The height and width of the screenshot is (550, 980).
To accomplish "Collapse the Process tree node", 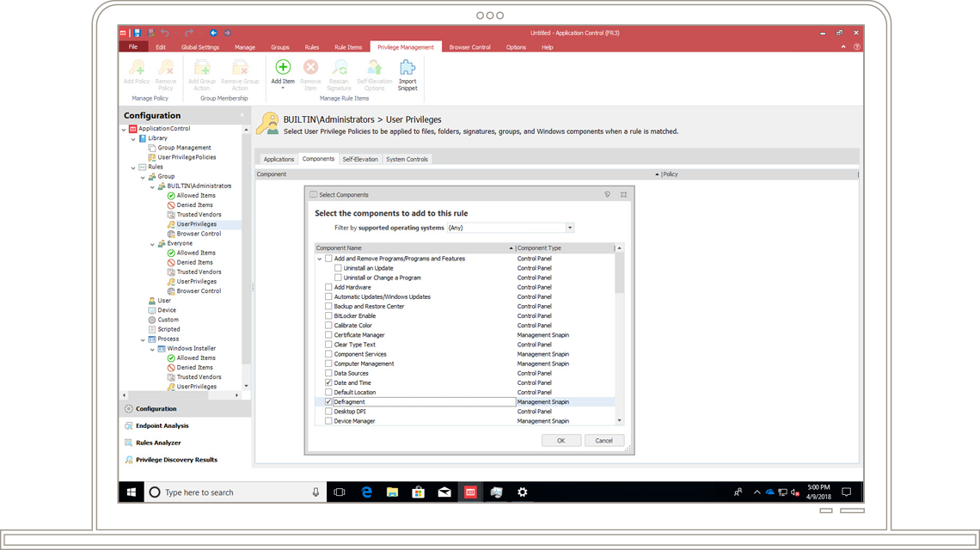I will tap(143, 339).
